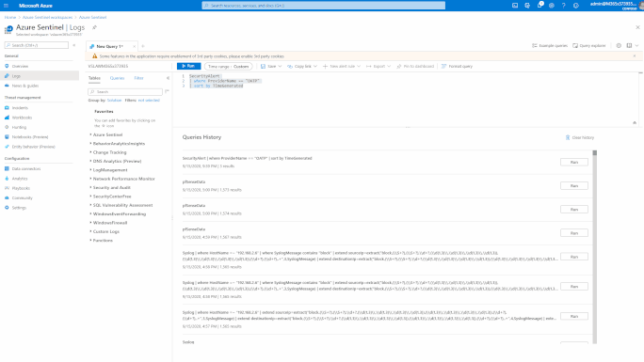Click the tables Search field
This screenshot has width=644, height=362.
pos(125,92)
